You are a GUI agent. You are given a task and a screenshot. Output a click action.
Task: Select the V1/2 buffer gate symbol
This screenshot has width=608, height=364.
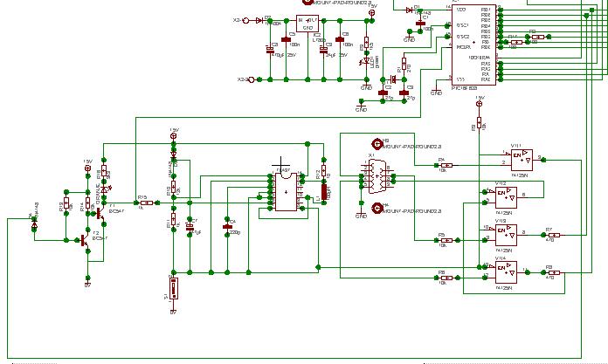coord(506,196)
